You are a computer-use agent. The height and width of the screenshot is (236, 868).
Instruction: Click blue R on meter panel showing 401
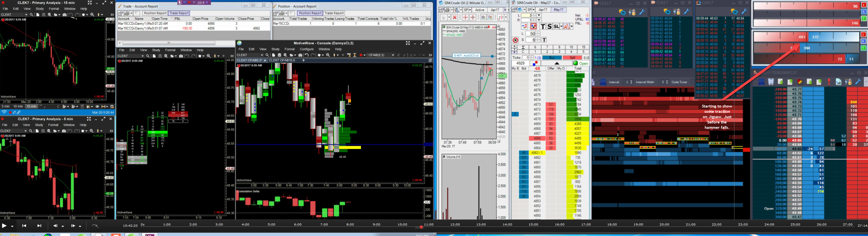click(864, 41)
